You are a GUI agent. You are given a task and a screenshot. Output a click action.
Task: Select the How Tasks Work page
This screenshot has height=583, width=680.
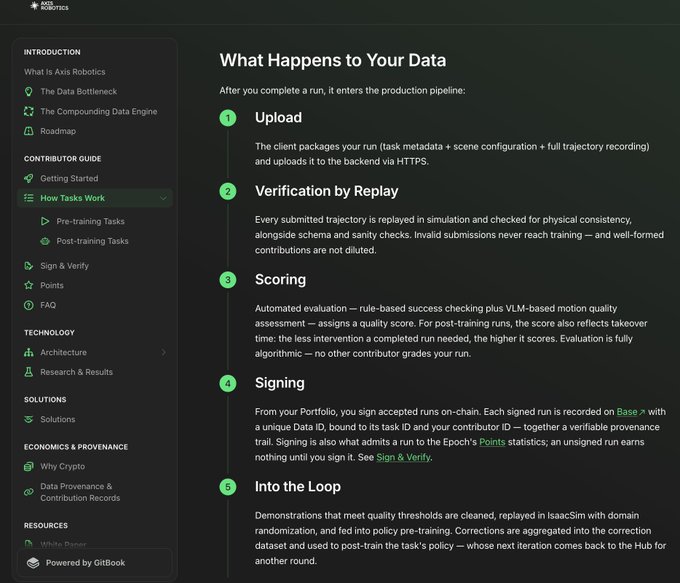[72, 198]
